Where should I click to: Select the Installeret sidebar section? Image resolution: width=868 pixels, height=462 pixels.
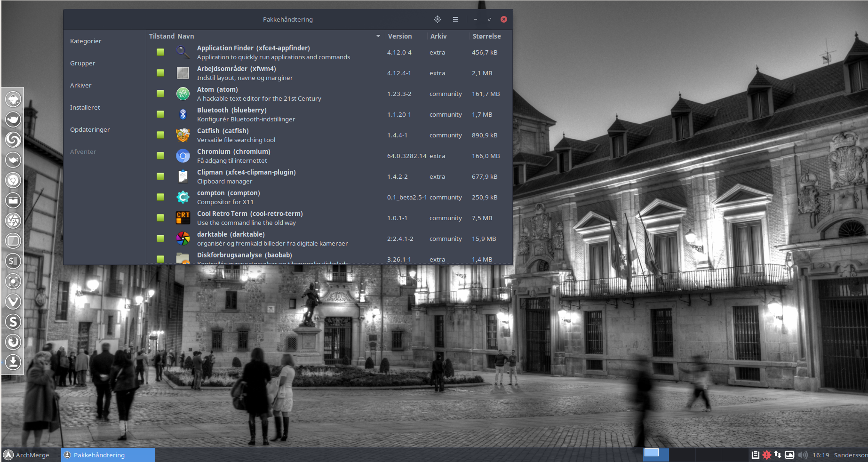tap(85, 108)
